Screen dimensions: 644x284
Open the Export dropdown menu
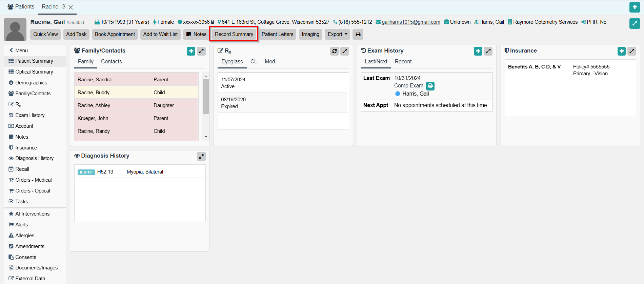click(337, 34)
